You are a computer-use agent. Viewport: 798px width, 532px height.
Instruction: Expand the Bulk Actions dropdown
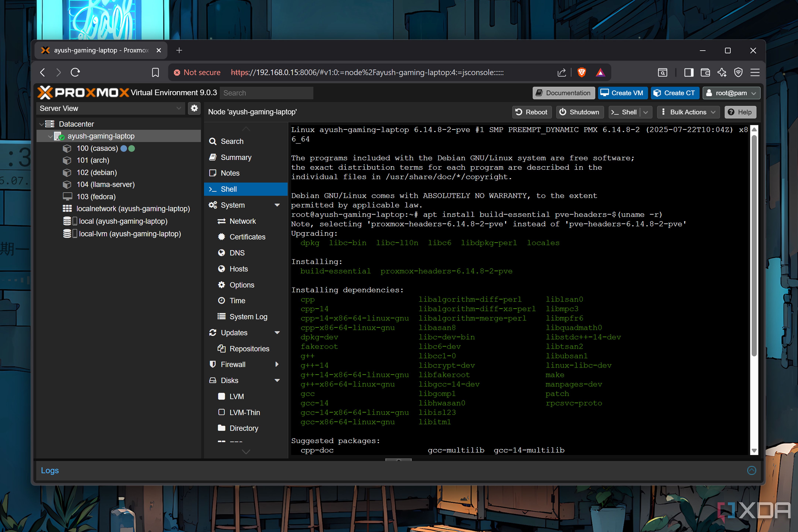[688, 112]
